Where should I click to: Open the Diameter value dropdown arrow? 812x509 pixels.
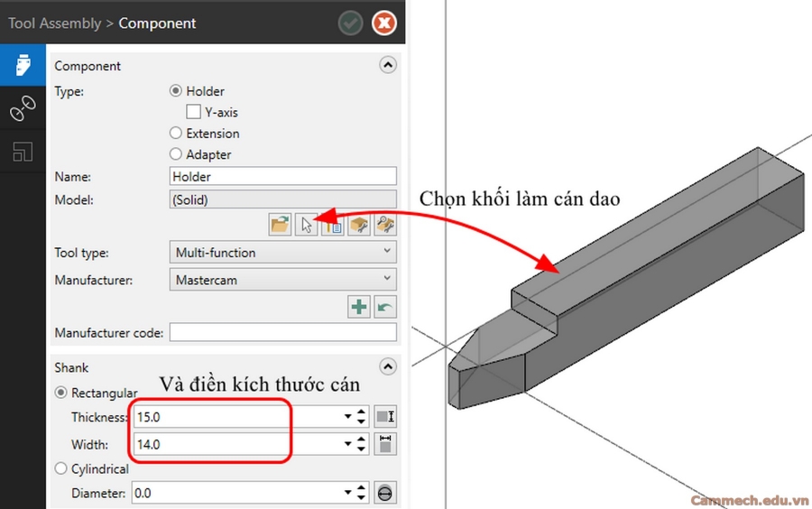tap(347, 493)
